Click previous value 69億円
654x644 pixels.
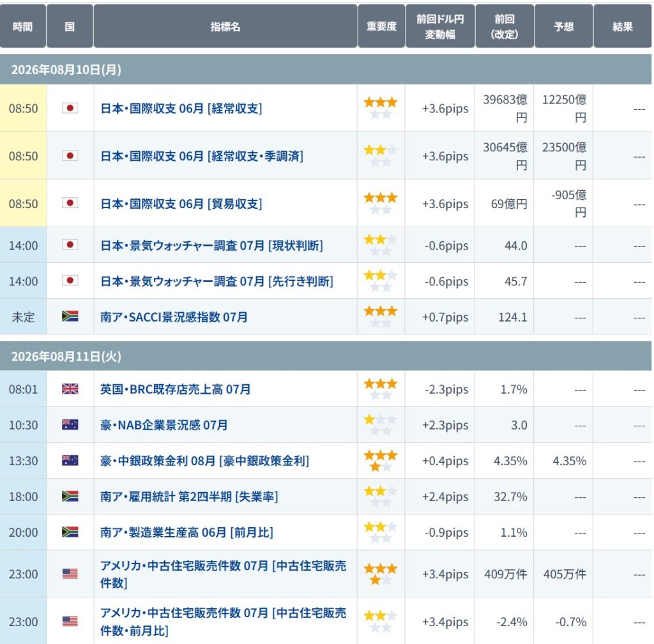(x=509, y=204)
